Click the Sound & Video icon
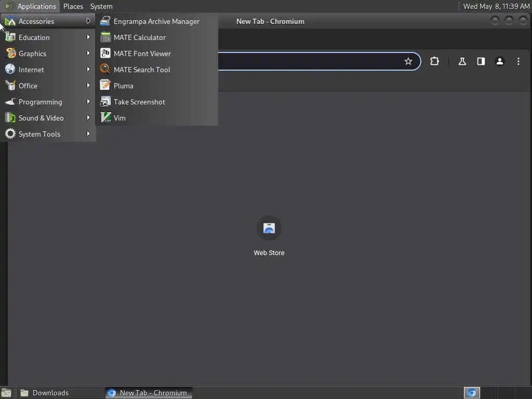 coord(10,118)
